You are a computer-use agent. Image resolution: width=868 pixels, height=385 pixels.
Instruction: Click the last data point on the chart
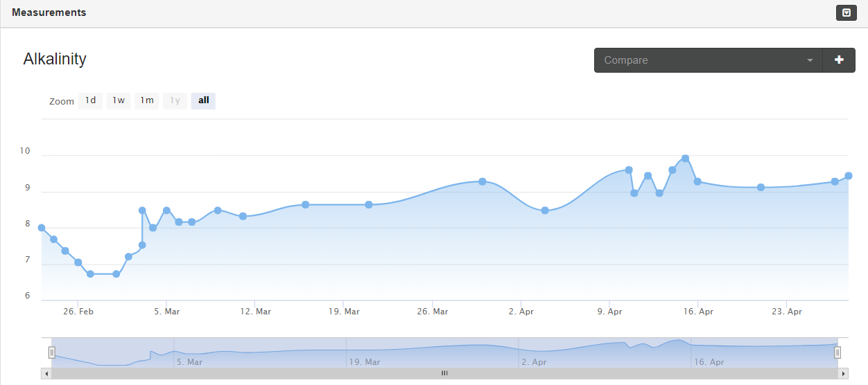[x=848, y=176]
